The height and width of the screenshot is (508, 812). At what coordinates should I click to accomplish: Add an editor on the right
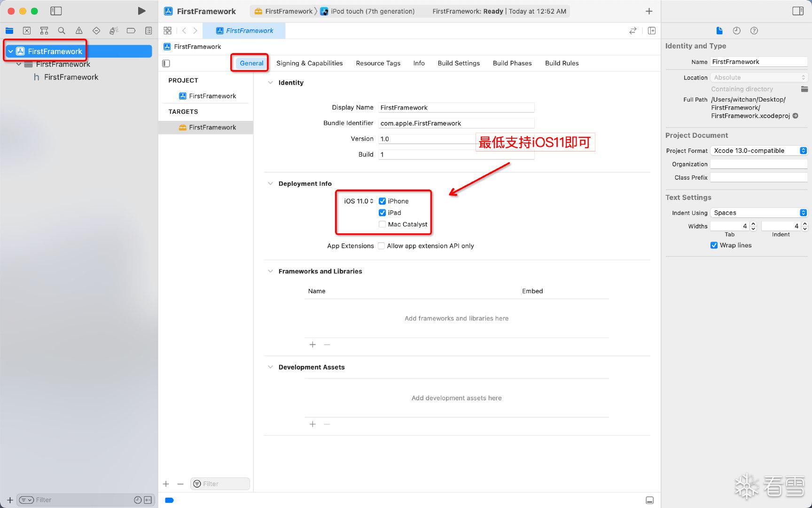tap(652, 31)
